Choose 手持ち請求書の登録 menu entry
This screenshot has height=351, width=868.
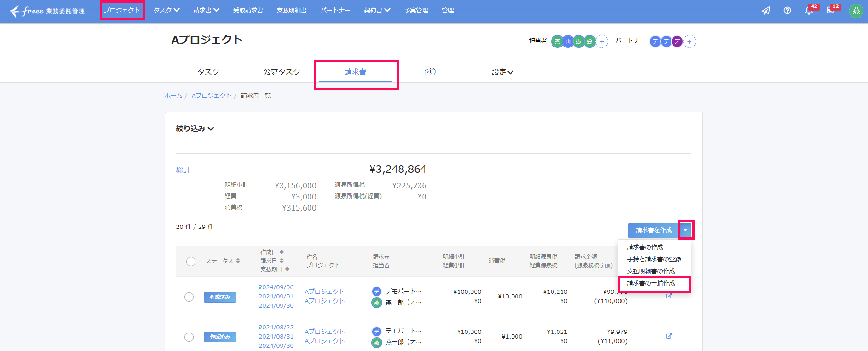[654, 259]
